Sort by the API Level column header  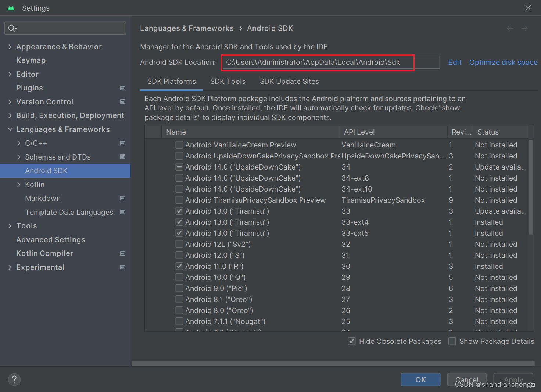pos(393,132)
